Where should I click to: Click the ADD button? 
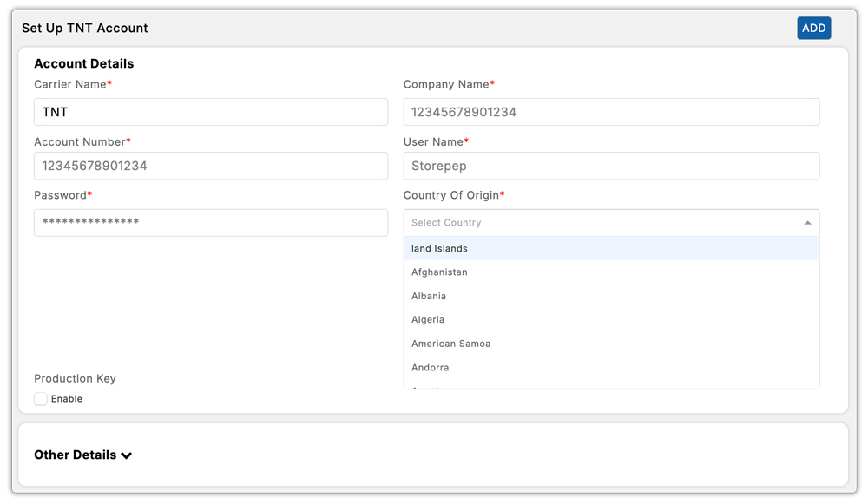[x=813, y=29]
